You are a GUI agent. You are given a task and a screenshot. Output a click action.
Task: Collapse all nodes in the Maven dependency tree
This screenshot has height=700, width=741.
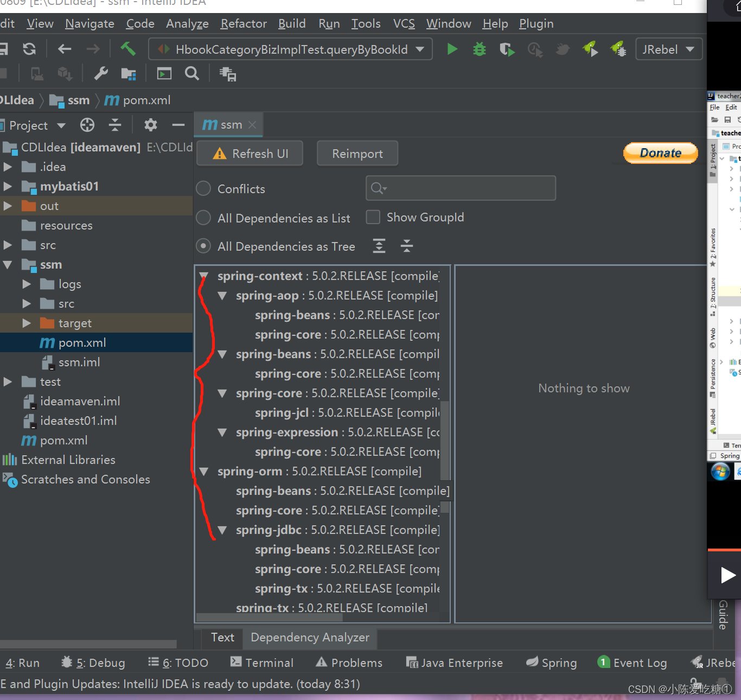click(x=406, y=246)
